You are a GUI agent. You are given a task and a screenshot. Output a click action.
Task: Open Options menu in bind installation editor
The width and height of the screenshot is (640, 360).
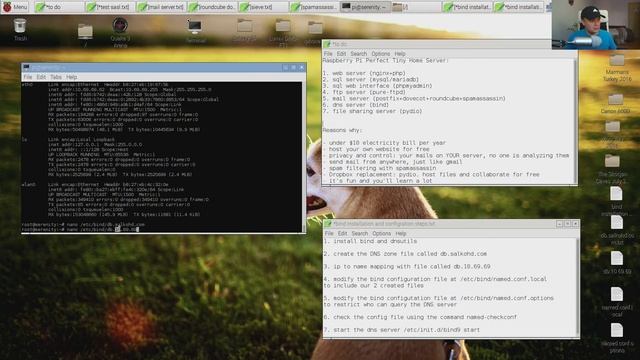click(382, 233)
